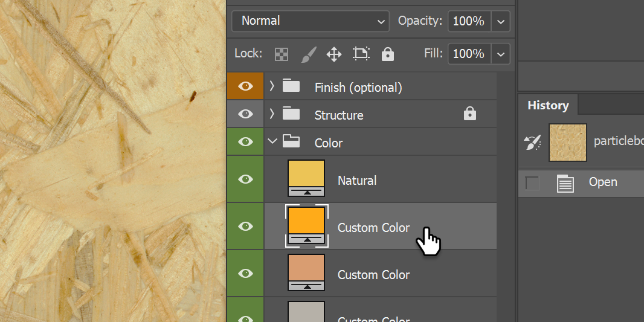Click the Fill 100% value field

point(469,54)
